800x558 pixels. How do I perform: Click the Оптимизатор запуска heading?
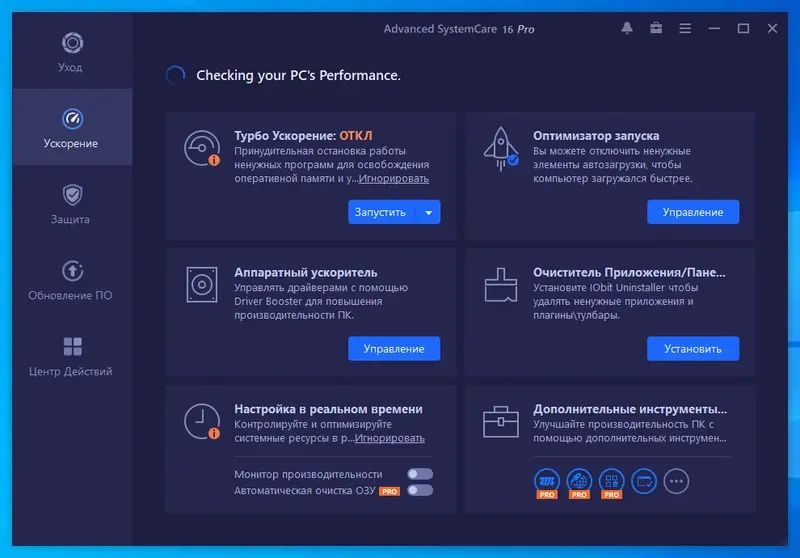pos(596,136)
